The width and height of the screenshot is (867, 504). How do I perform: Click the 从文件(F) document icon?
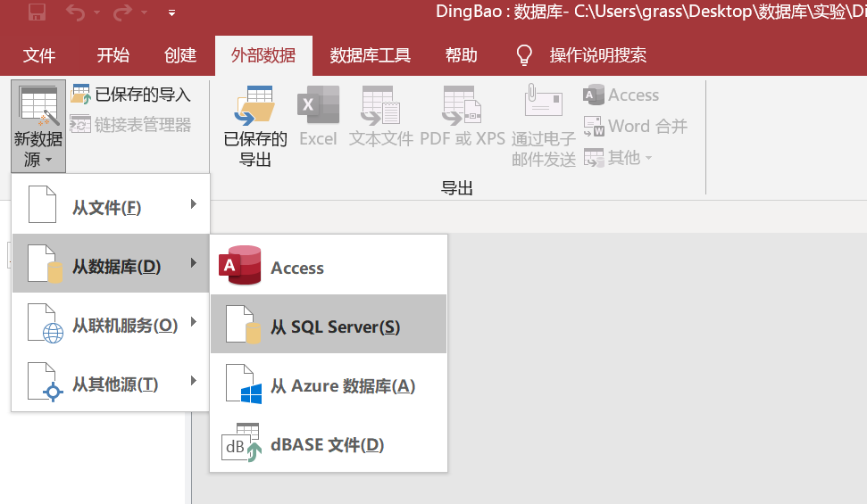[42, 204]
